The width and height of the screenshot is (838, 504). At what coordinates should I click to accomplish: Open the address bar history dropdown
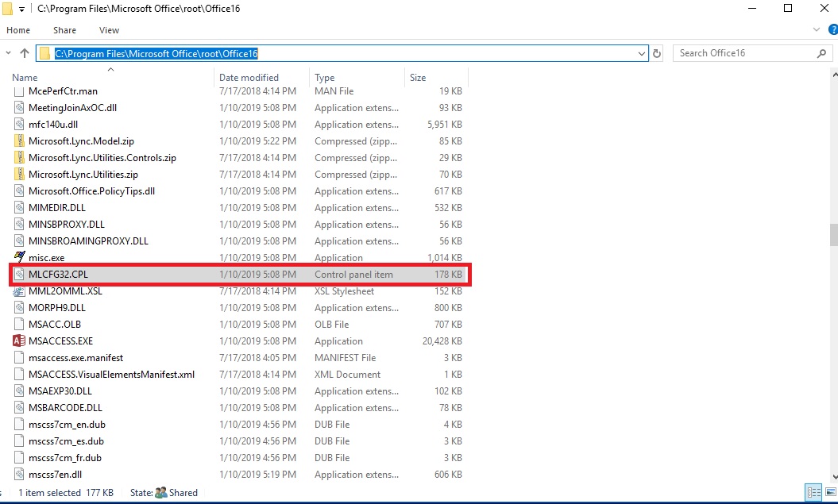[642, 52]
